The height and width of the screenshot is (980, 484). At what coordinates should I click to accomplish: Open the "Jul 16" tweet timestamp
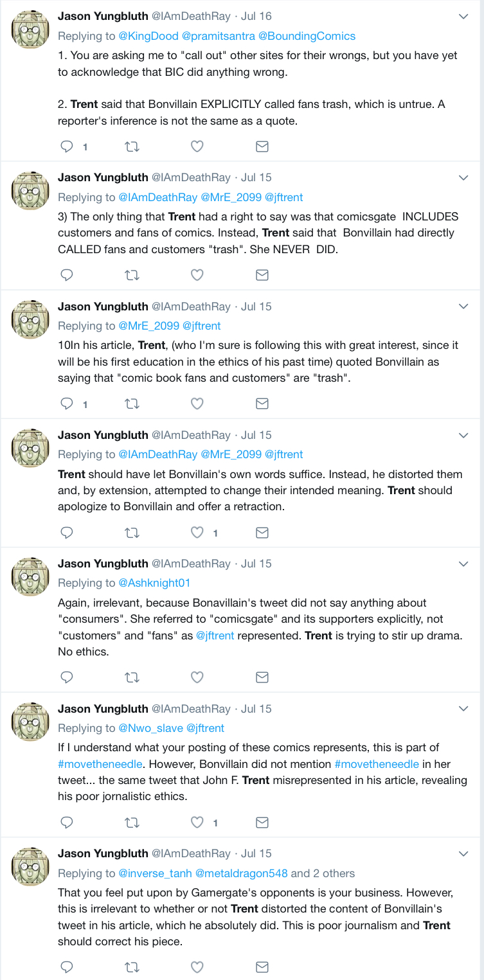click(x=256, y=16)
